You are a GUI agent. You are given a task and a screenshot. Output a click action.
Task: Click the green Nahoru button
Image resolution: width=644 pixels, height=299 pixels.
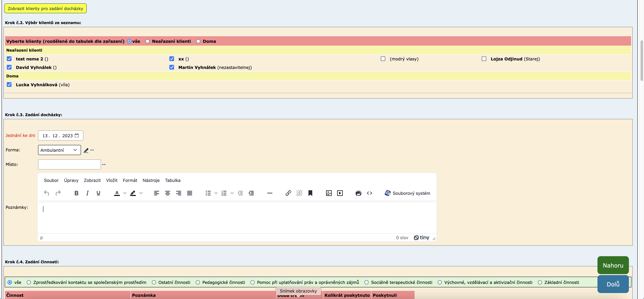tap(613, 265)
